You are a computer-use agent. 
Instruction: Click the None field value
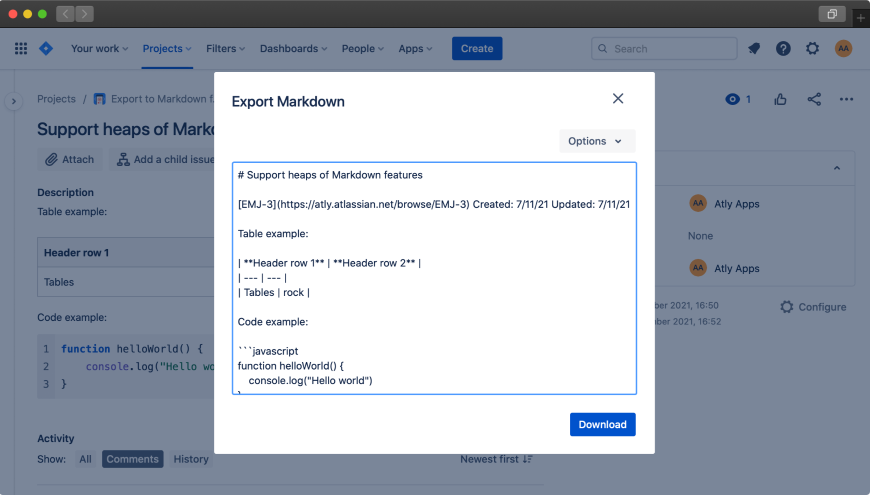point(700,236)
